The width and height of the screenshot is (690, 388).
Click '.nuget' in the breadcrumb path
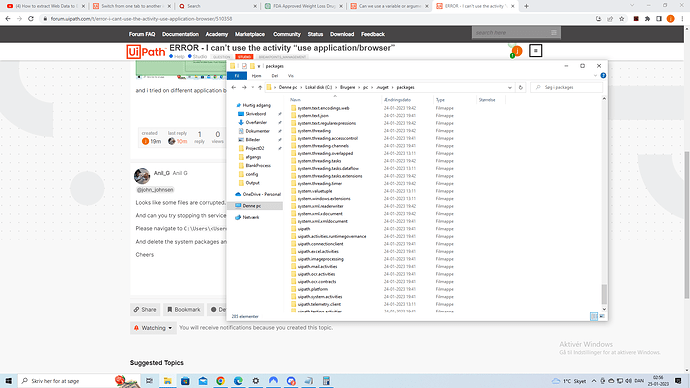coord(382,88)
